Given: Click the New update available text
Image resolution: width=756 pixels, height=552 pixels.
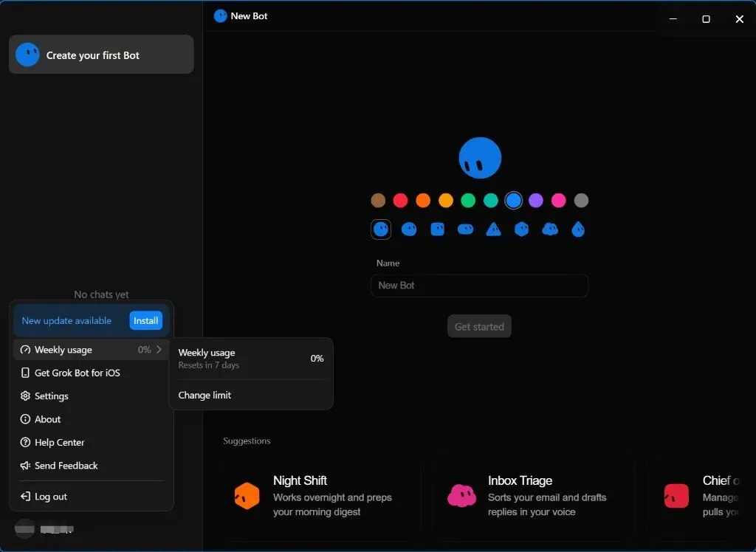Looking at the screenshot, I should 66,320.
